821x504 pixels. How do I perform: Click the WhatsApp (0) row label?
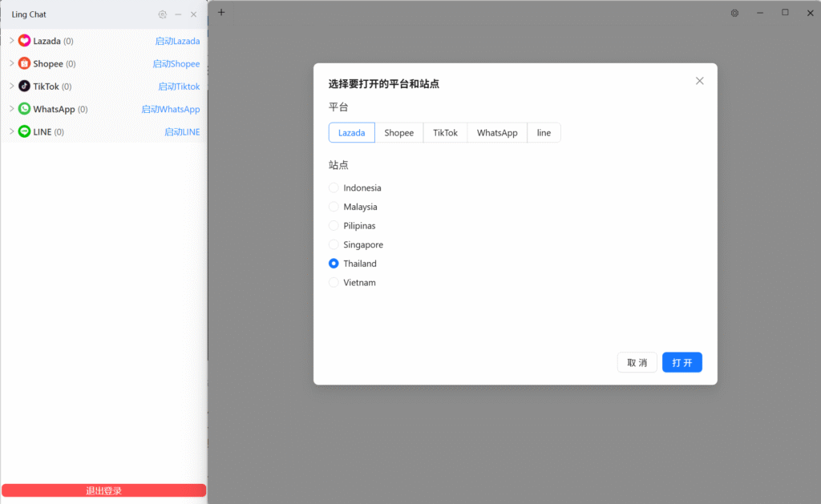coord(60,109)
